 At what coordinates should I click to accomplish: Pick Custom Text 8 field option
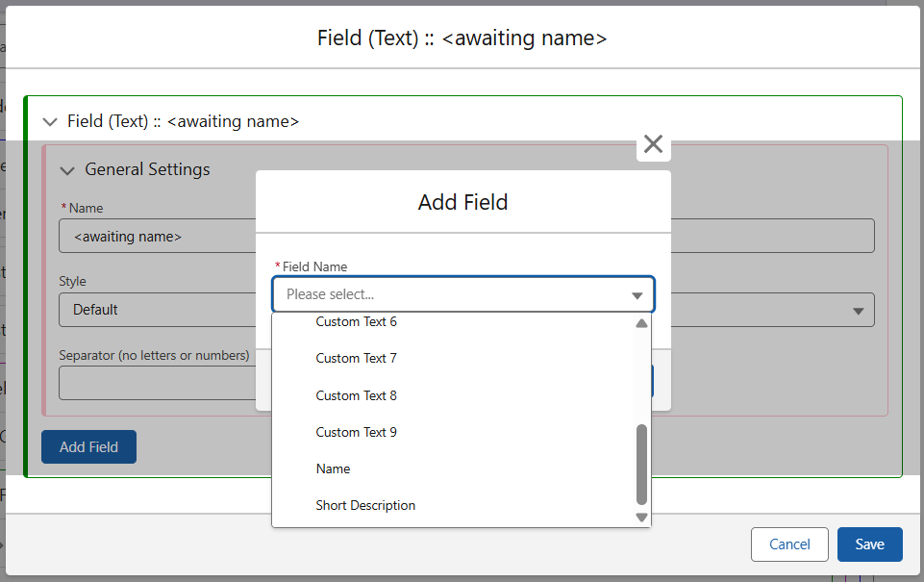[x=357, y=395]
